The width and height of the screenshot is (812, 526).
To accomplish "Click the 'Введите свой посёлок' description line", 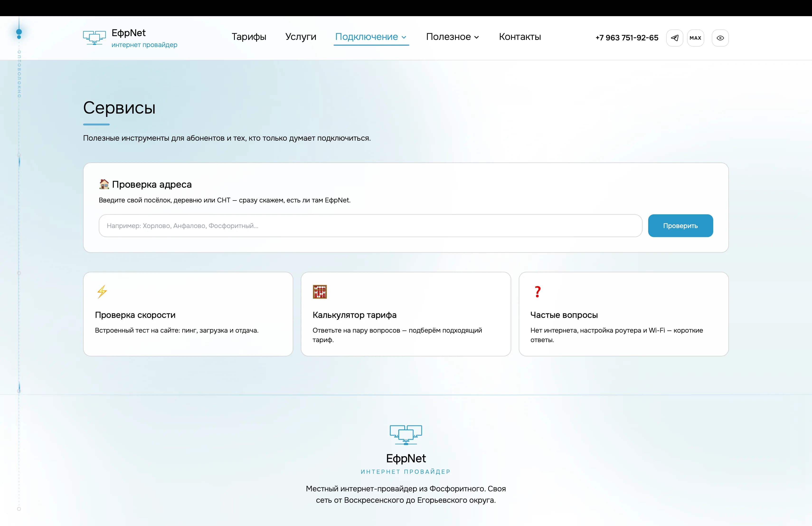I will tap(225, 200).
